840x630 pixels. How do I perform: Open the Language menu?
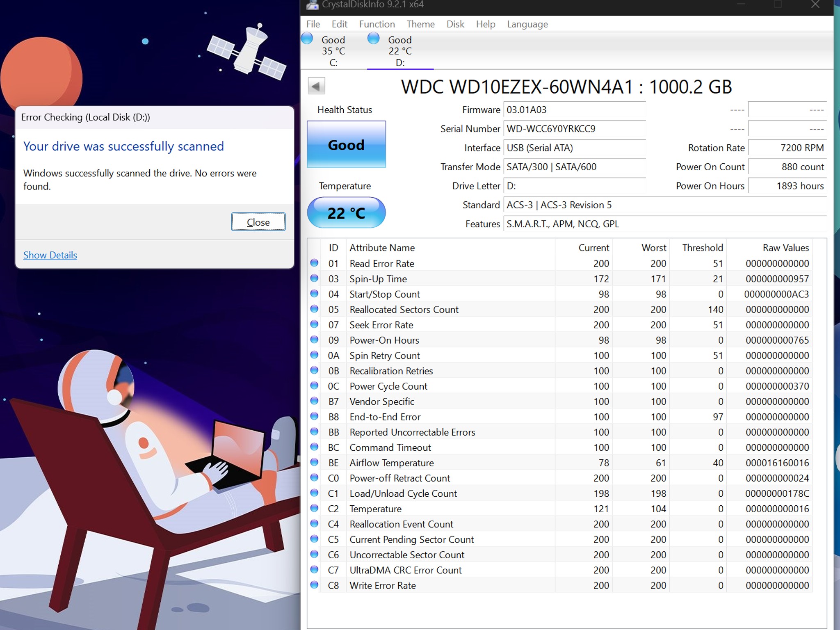click(527, 24)
